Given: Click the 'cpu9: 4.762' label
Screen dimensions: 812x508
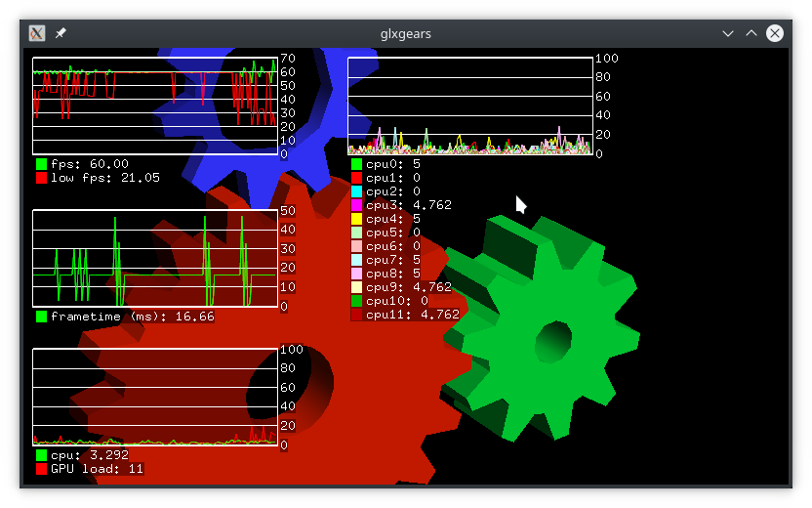Looking at the screenshot, I should point(409,287).
